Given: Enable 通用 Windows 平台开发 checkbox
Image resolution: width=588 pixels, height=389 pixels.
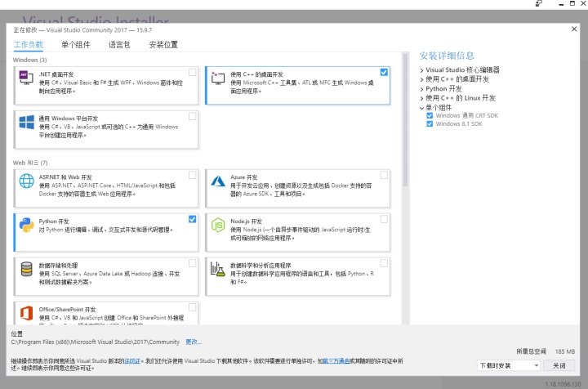Looking at the screenshot, I should coord(193,116).
